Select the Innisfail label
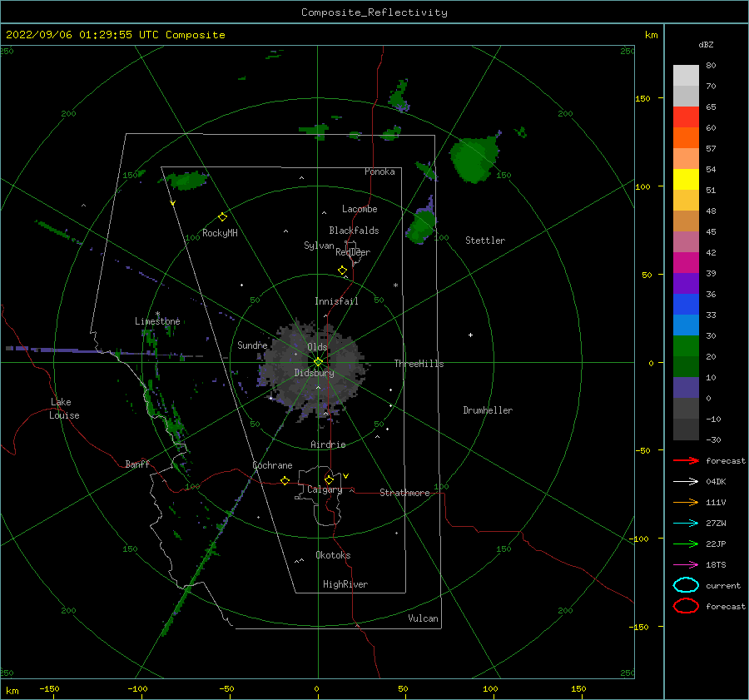Image resolution: width=749 pixels, height=700 pixels. click(x=336, y=301)
